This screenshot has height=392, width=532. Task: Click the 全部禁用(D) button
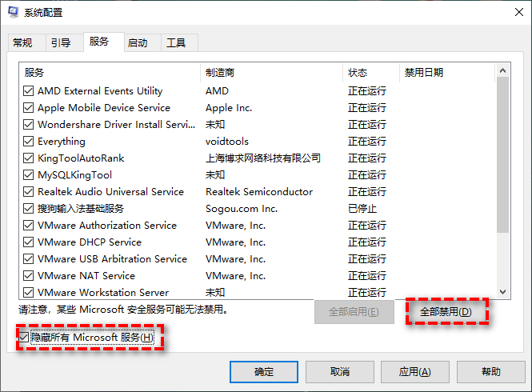(x=446, y=311)
